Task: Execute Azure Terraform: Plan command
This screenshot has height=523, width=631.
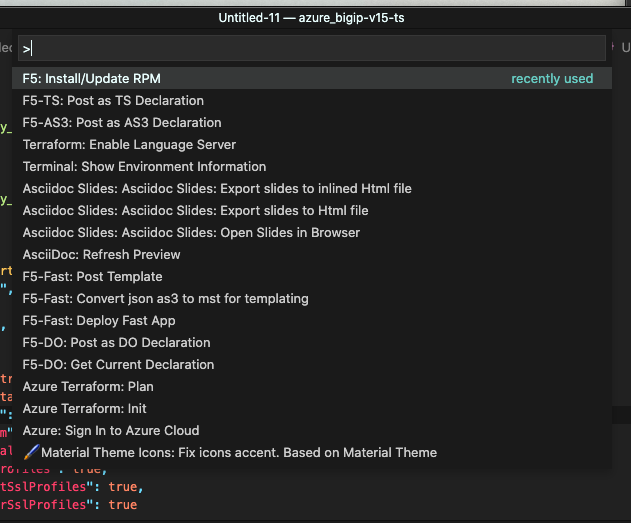Action: [88, 387]
